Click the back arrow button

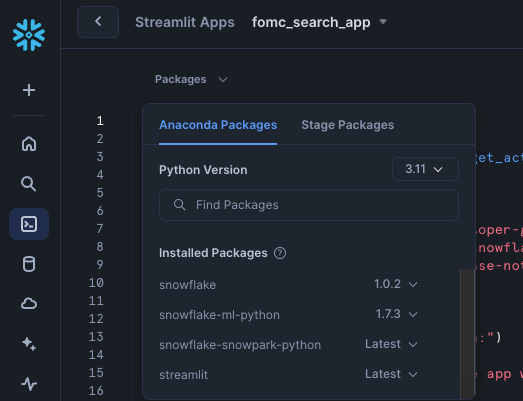(x=98, y=22)
